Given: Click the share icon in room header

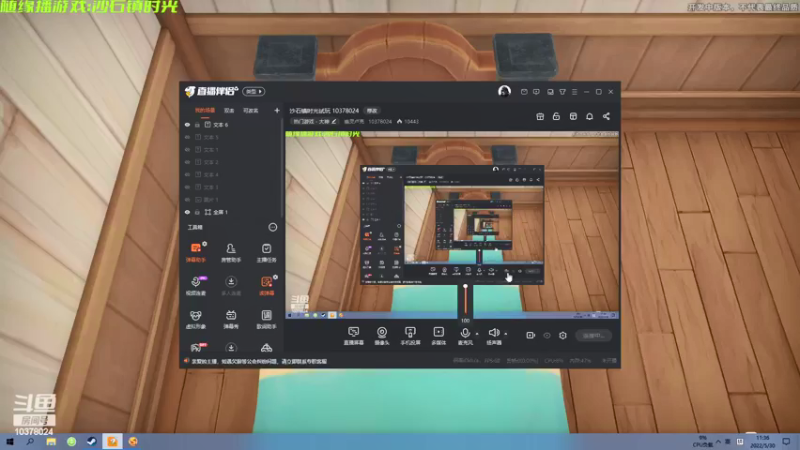Looking at the screenshot, I should [x=606, y=116].
